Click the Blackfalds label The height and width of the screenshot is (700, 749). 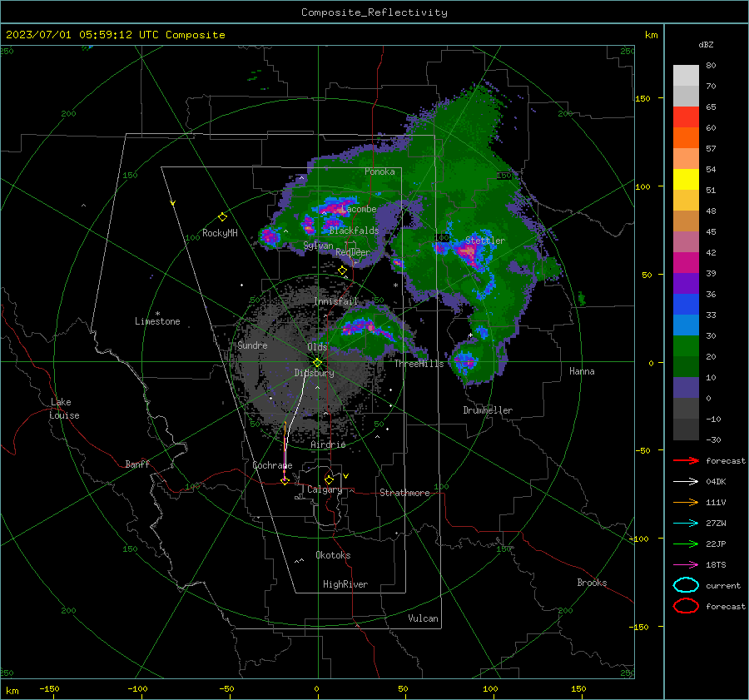pyautogui.click(x=354, y=231)
